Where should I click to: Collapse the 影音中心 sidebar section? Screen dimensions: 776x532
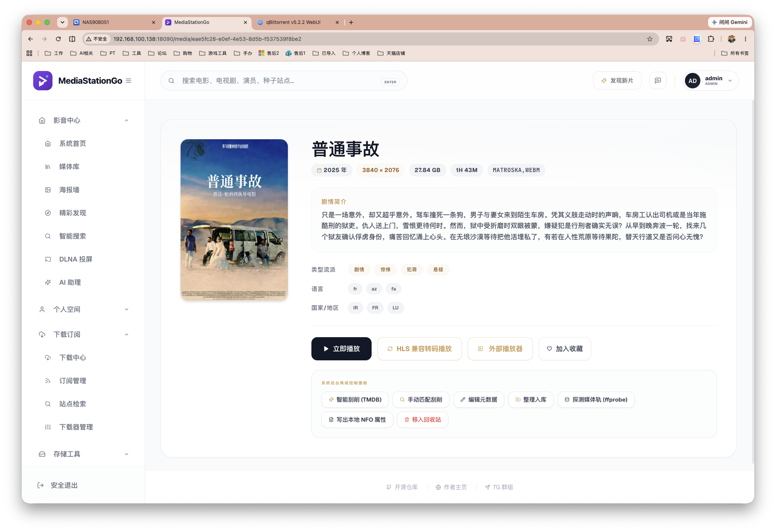click(127, 120)
